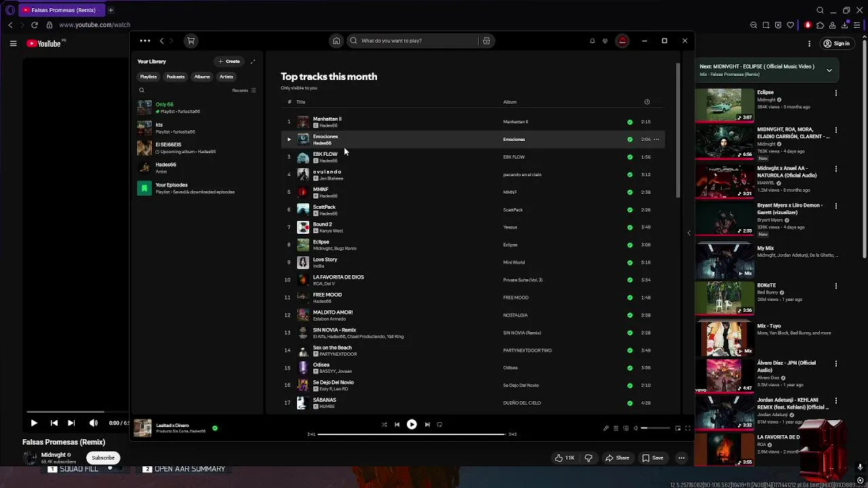This screenshot has width=868, height=488.
Task: Skip to next track in Spotify
Action: (x=427, y=424)
